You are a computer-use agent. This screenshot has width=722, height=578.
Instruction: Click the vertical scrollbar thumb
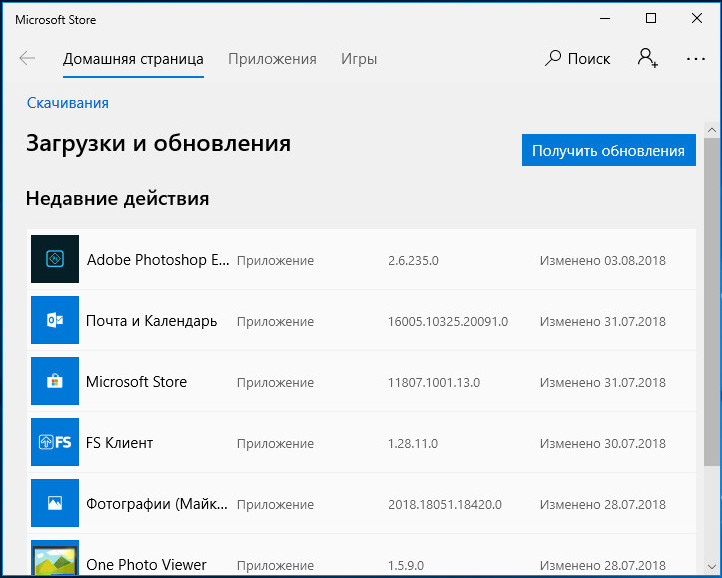click(712, 302)
